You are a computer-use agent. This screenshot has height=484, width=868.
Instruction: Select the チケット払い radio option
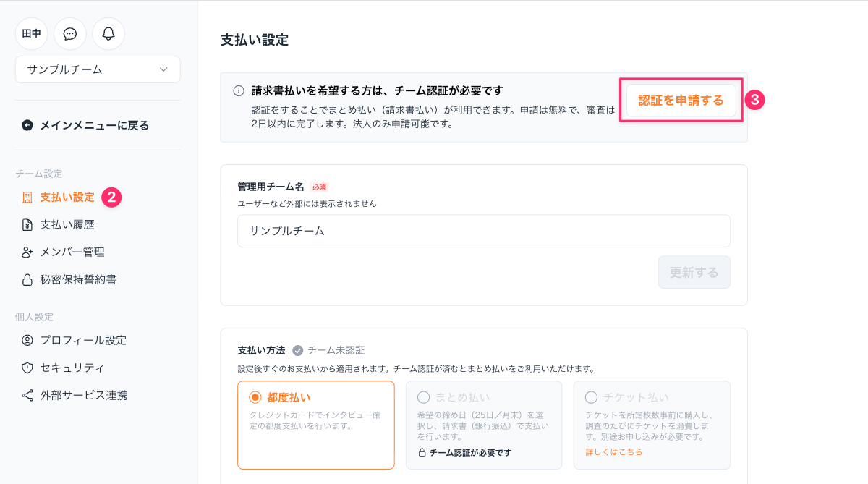pos(592,397)
